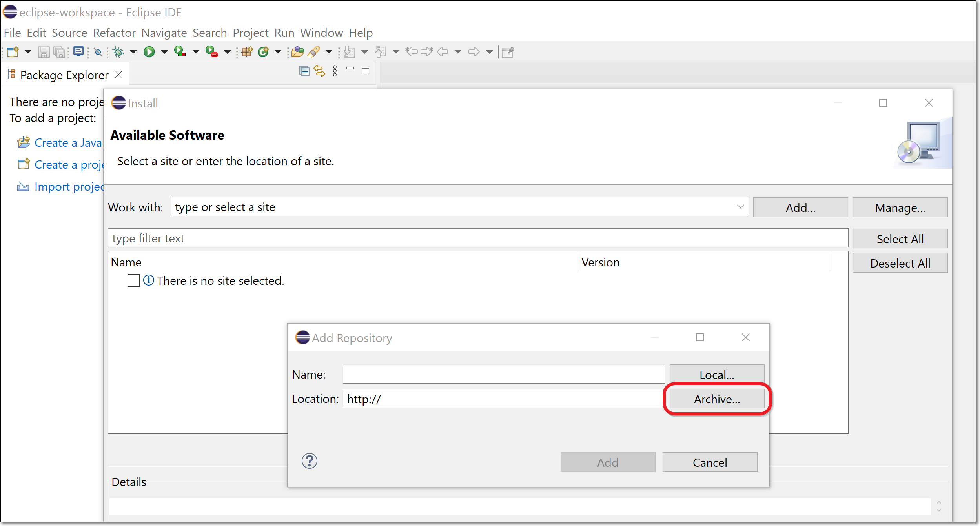The width and height of the screenshot is (980, 526).
Task: Expand the Forward history dropdown arrow
Action: (x=489, y=52)
